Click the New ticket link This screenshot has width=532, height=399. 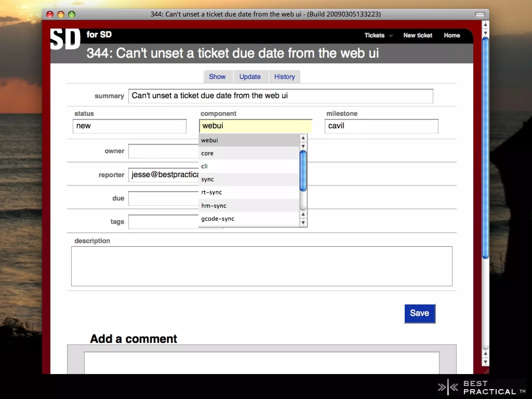point(417,35)
